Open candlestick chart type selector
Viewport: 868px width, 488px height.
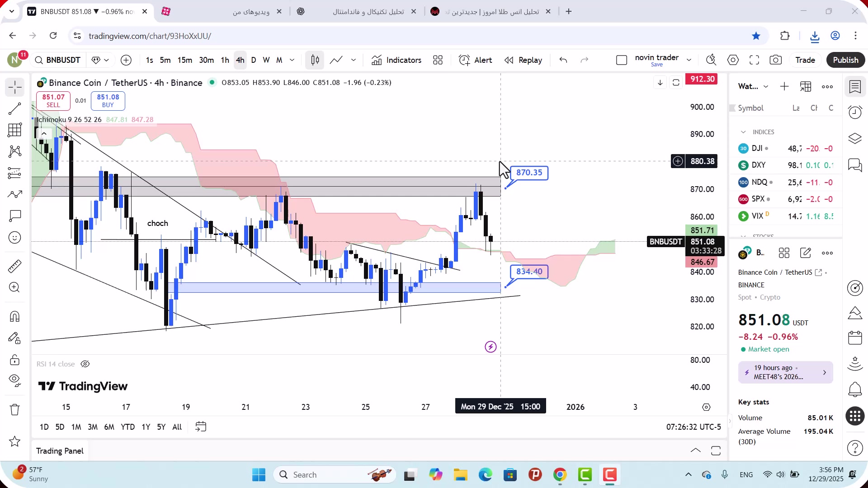[x=315, y=60]
